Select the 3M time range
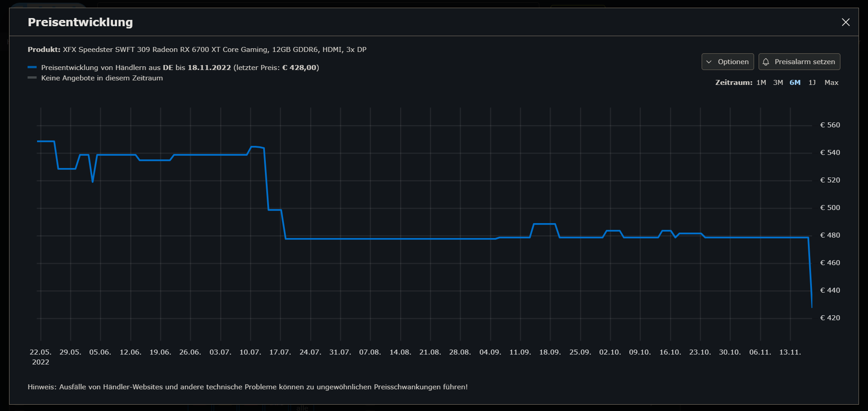 [x=778, y=83]
